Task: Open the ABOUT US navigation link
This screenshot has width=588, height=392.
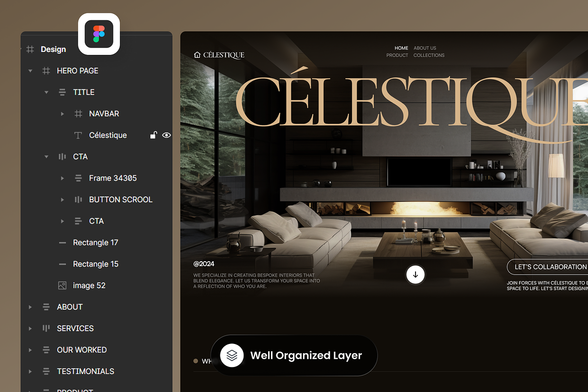Action: [424, 48]
